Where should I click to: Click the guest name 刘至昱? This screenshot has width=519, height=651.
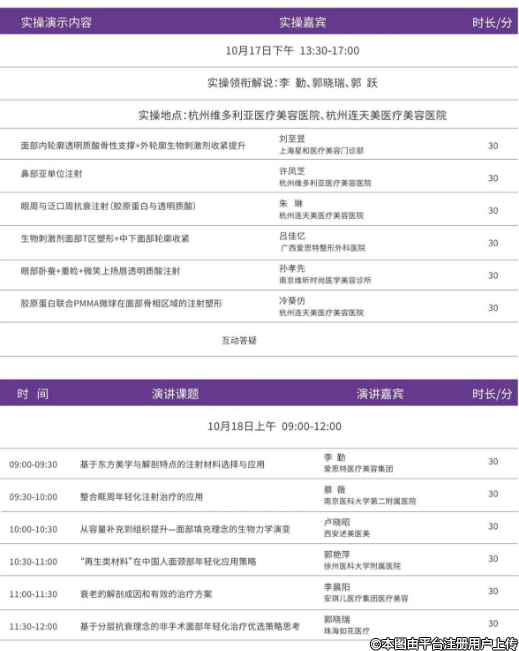(x=292, y=139)
